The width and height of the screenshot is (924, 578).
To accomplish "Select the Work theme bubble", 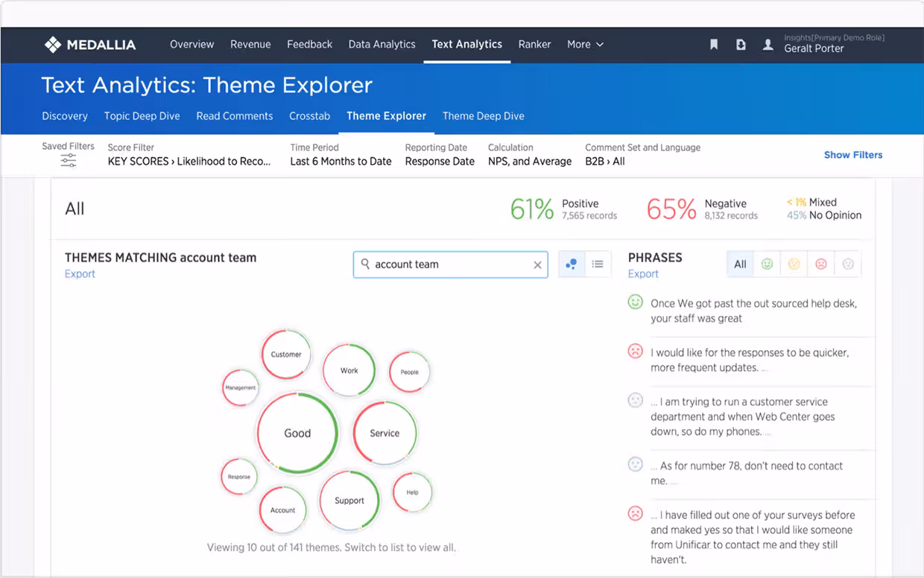I will click(349, 370).
